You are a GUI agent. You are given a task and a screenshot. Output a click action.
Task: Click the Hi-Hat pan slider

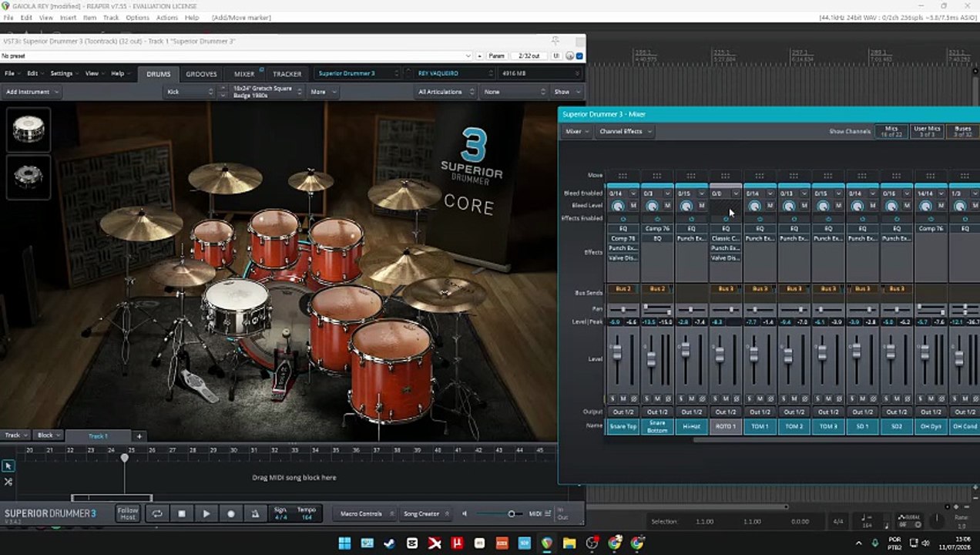click(691, 309)
